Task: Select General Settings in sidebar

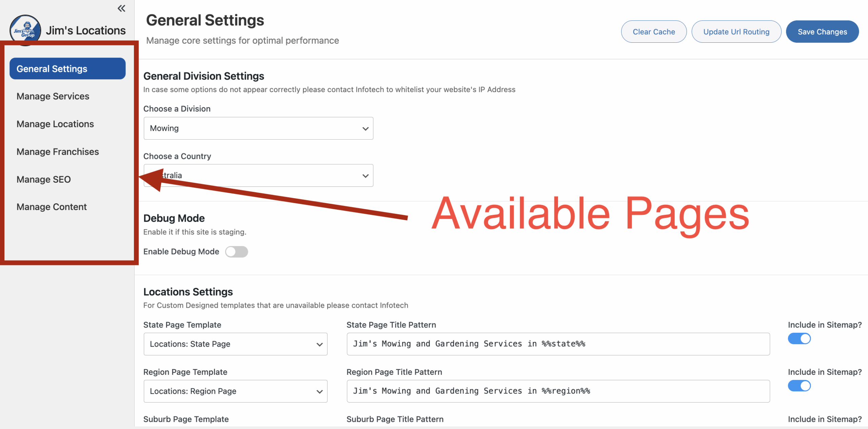Action: pos(67,69)
